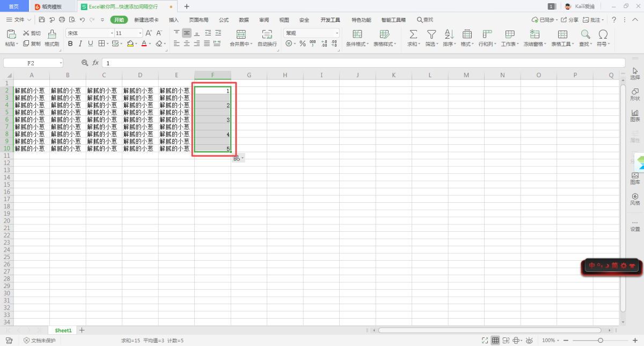644x346 pixels.
Task: Click the Save icon in quick toolbar
Action: coord(42,20)
